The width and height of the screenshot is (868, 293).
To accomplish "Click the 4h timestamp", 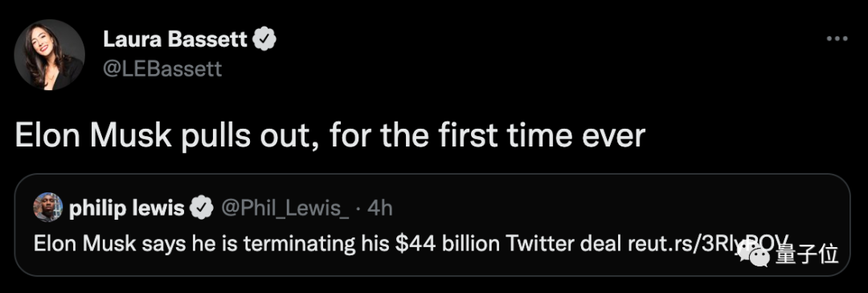I will tap(379, 208).
